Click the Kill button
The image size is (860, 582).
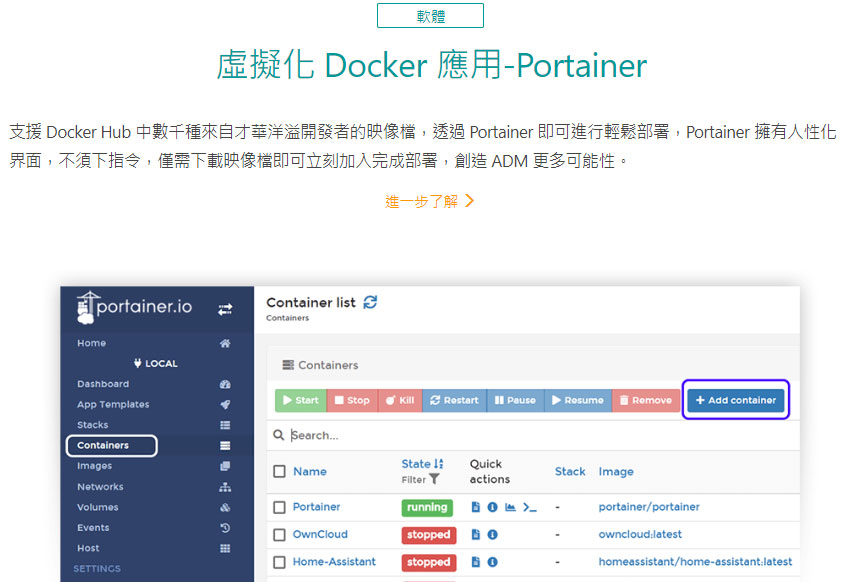[400, 400]
